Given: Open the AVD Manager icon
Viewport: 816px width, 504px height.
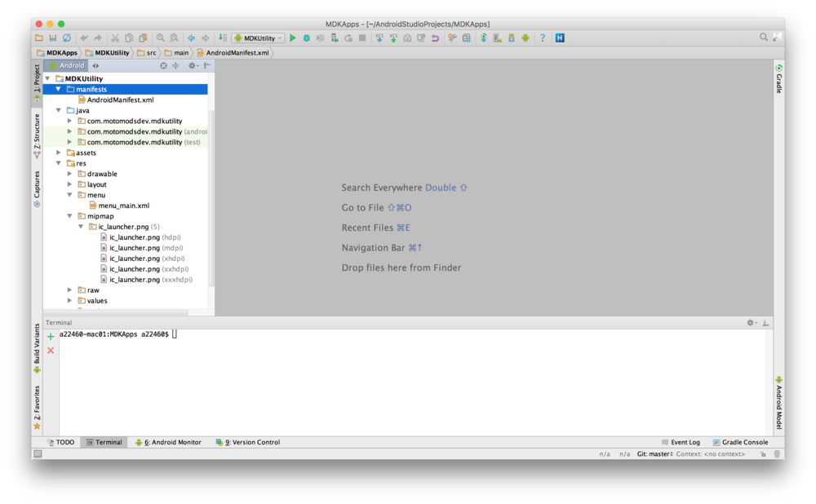Looking at the screenshot, I should (498, 38).
